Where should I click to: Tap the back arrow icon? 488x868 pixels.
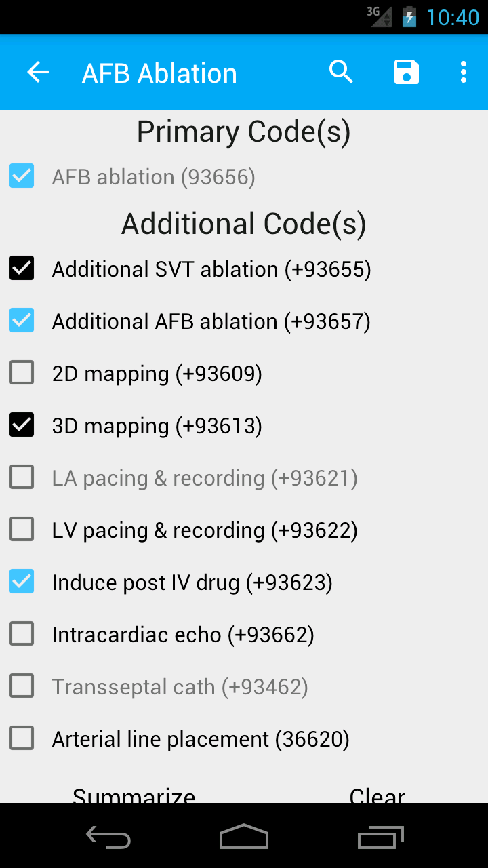38,72
